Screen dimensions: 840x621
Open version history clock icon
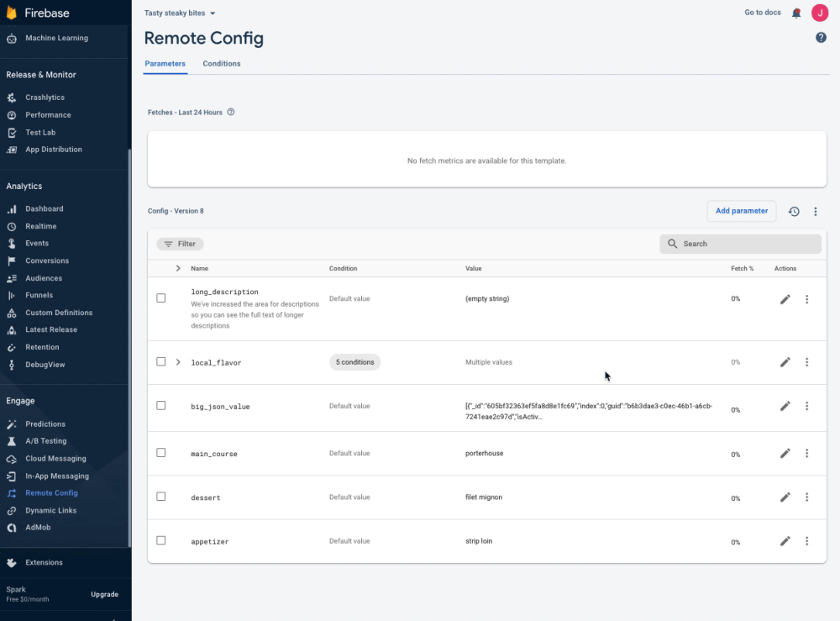(794, 212)
